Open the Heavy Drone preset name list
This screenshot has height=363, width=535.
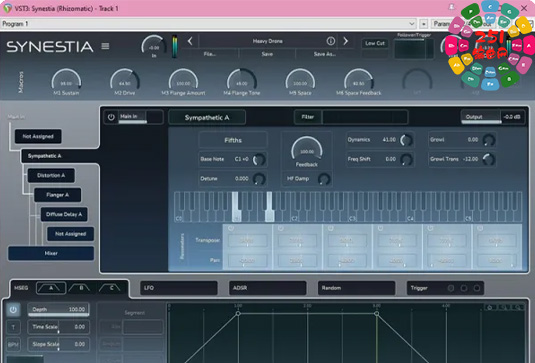tap(268, 41)
